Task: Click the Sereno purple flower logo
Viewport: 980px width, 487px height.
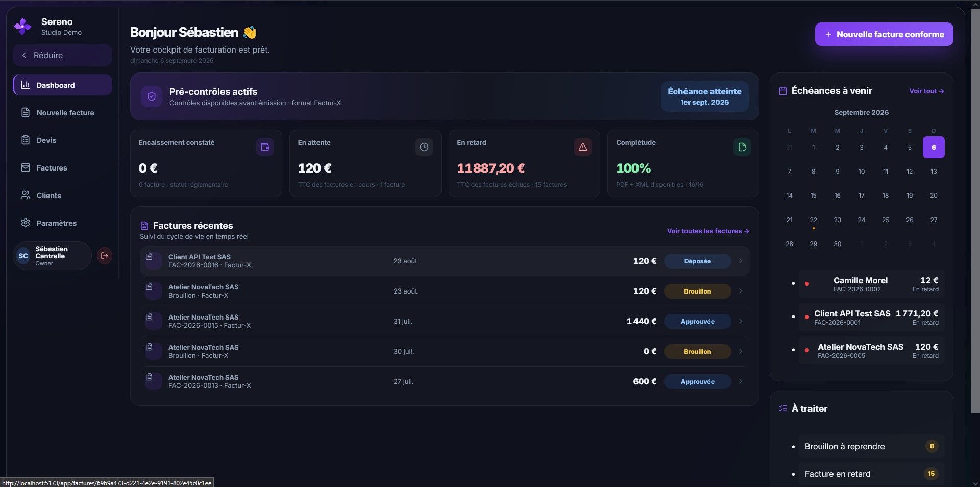Action: click(22, 26)
